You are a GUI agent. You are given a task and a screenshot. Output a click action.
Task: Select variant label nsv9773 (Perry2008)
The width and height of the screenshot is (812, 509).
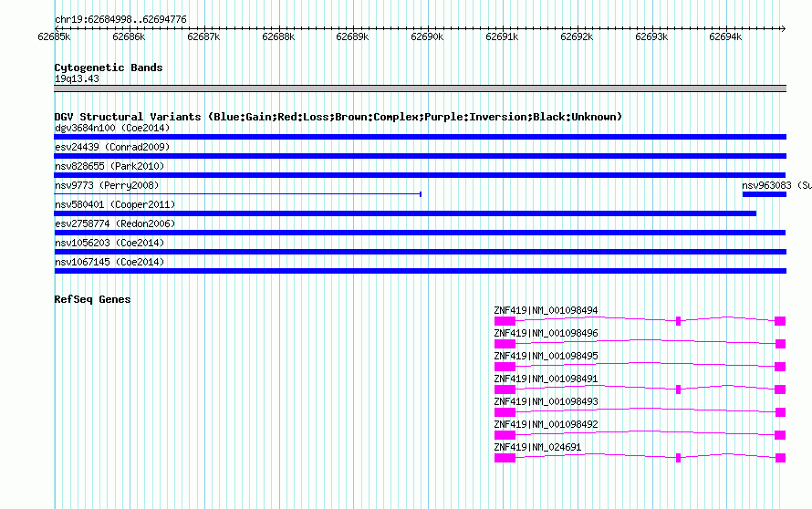point(107,185)
